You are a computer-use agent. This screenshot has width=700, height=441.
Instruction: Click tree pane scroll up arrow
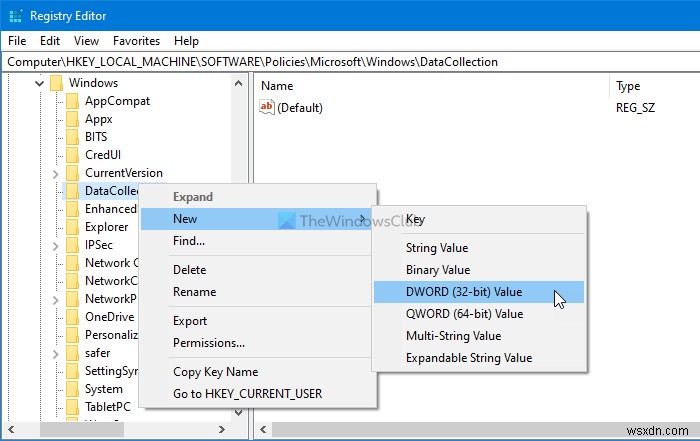click(x=238, y=83)
